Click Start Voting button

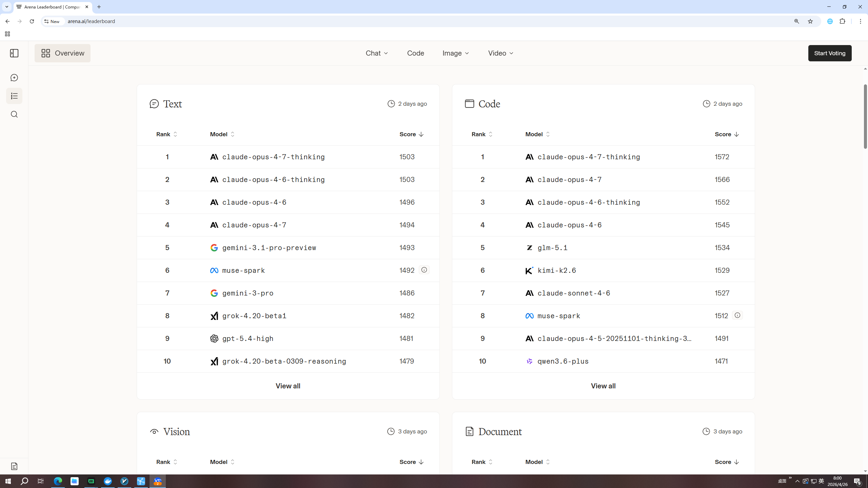(x=830, y=53)
